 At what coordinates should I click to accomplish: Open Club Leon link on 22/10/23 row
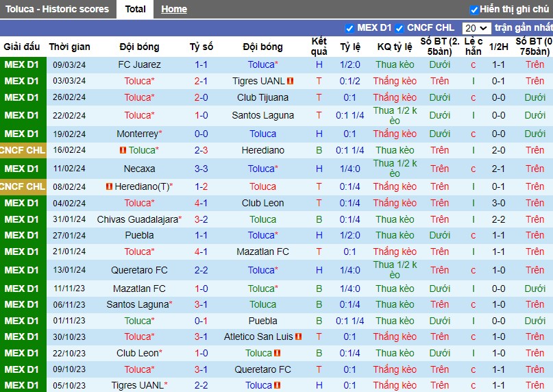137,353
